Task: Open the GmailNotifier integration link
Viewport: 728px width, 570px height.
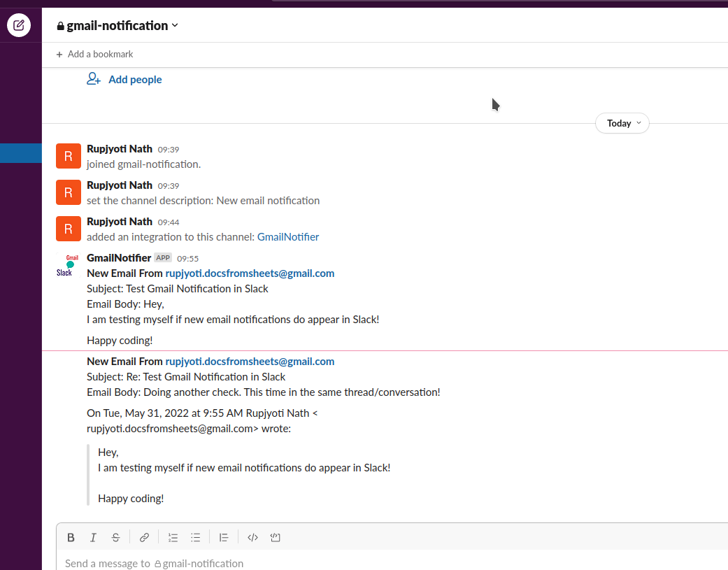Action: tap(288, 237)
